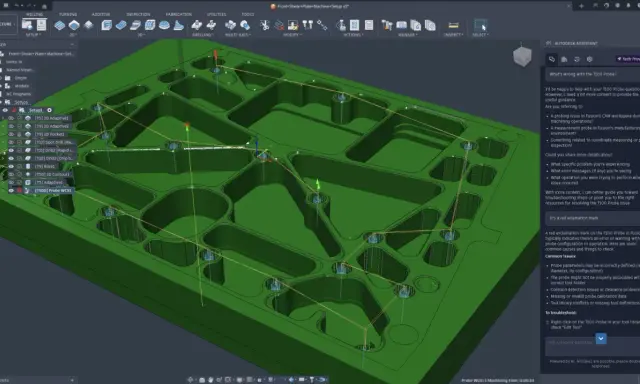Open the MULTI-AXIS dropdown menu
The height and width of the screenshot is (384, 640).
click(x=238, y=35)
